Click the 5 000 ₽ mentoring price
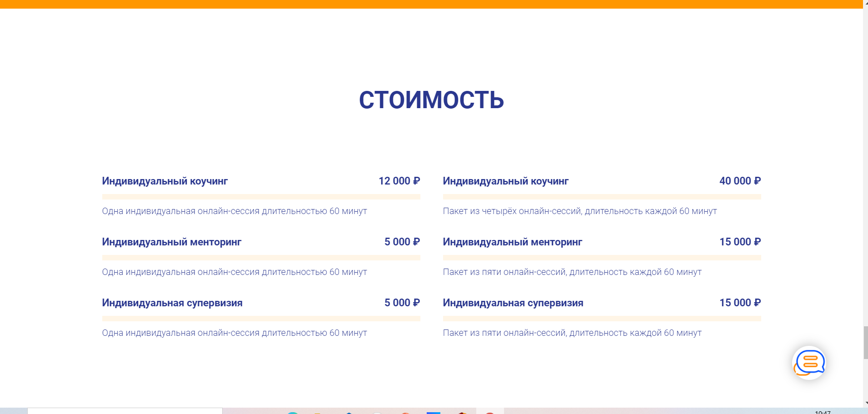The height and width of the screenshot is (414, 868). (402, 242)
